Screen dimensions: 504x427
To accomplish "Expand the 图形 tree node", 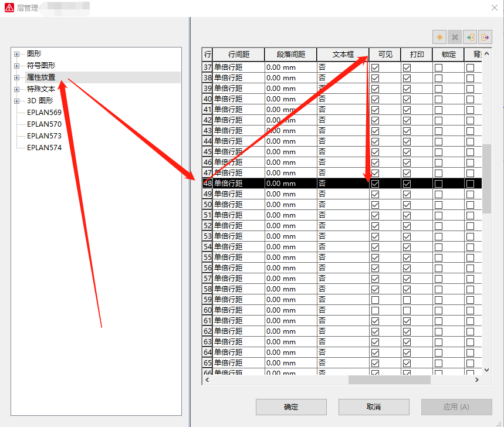I will [x=17, y=54].
